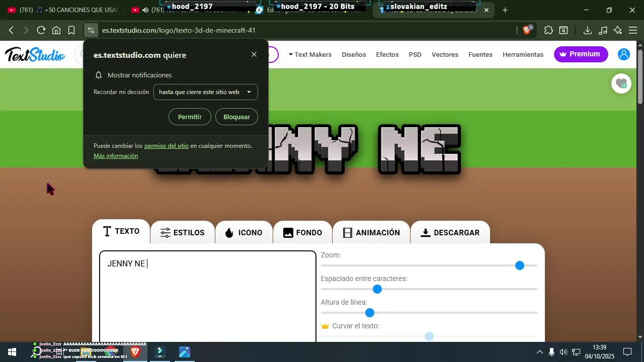
Task: Reload the page with refresh icon
Action: coord(41,30)
